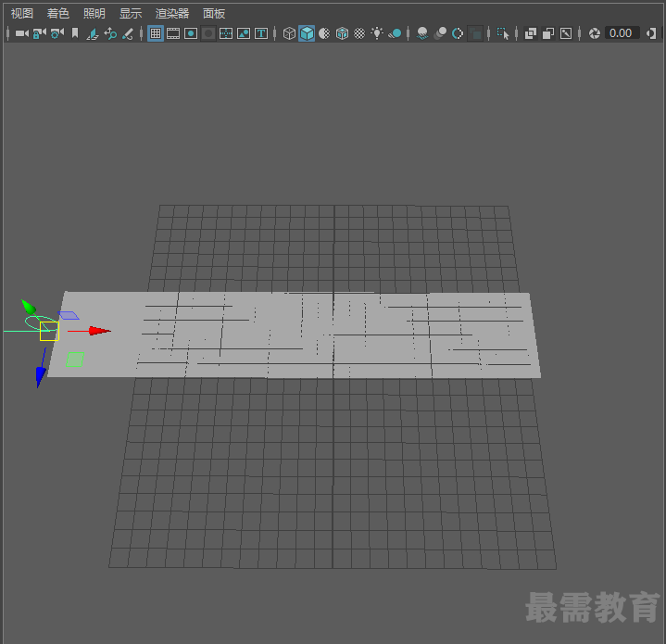Toggle the Resolution Gate icon
666x644 pixels.
[x=191, y=33]
